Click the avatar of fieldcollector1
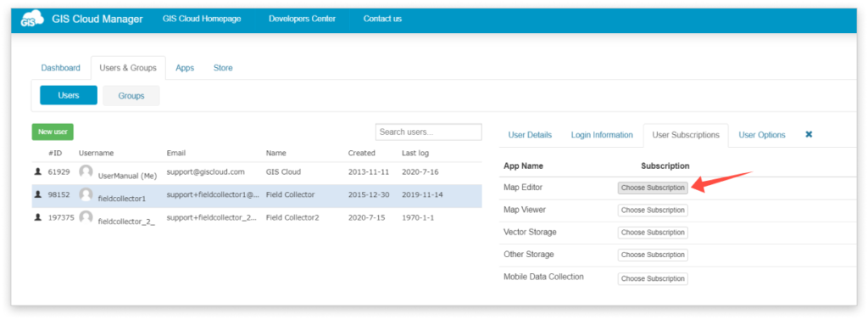The height and width of the screenshot is (320, 868). [x=86, y=194]
